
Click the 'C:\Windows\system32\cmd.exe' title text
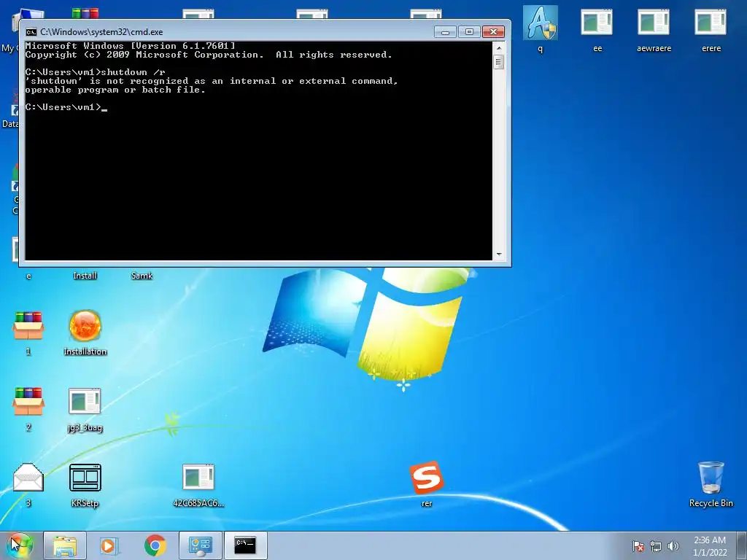(x=101, y=32)
